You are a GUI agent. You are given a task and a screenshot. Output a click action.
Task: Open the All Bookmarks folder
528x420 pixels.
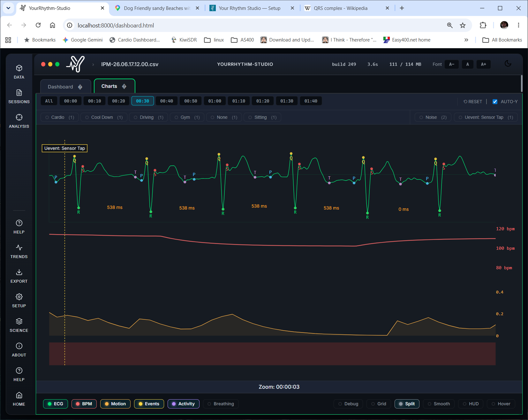pyautogui.click(x=502, y=40)
